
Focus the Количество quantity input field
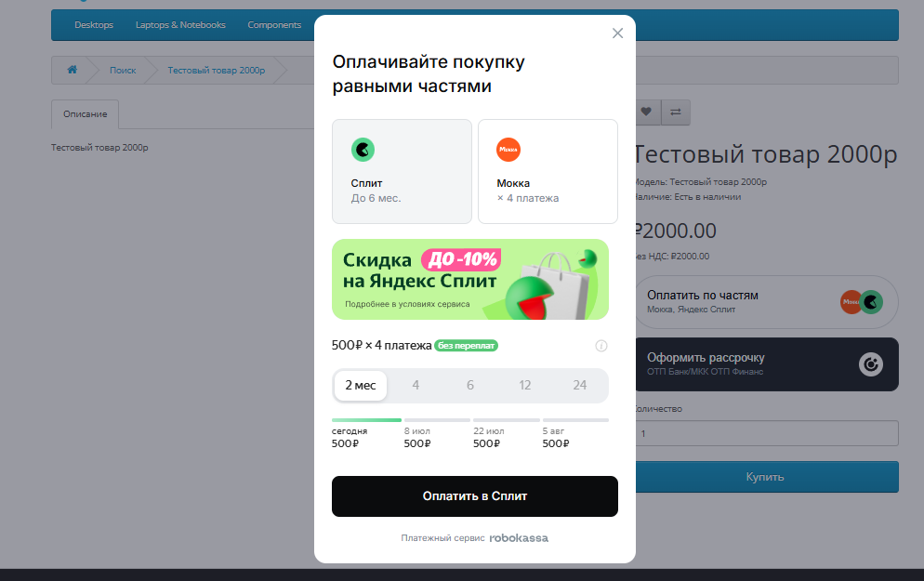766,433
